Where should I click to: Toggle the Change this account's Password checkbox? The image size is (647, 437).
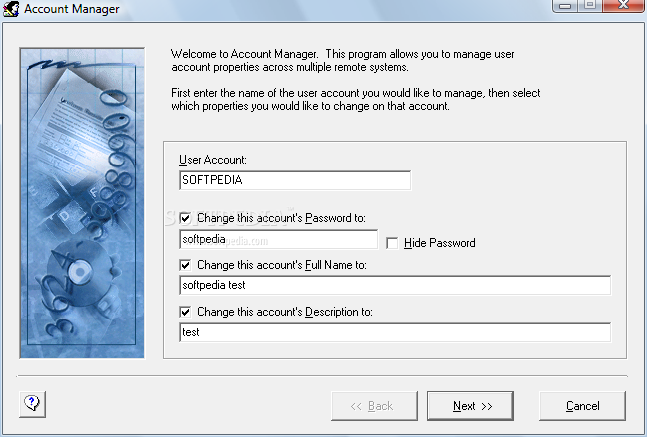185,218
